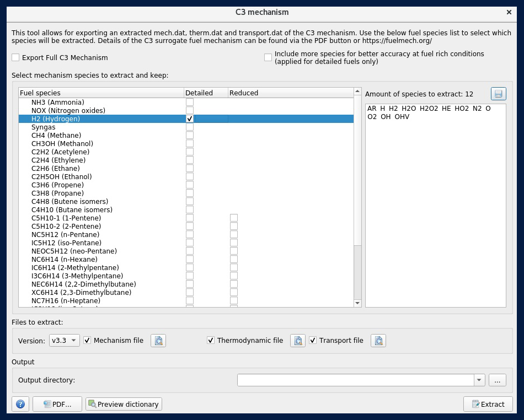Check Reduced box for NEOC5H12 (neo-Pentane)
The image size is (524, 420).
(x=234, y=251)
